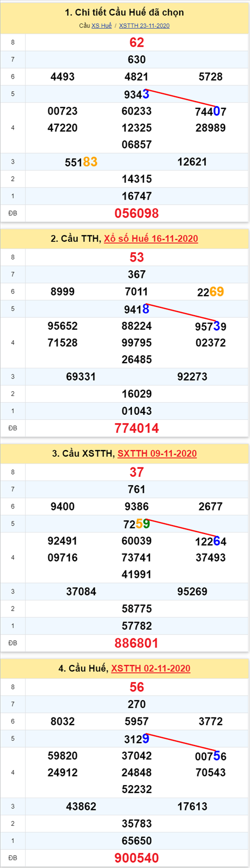Click the number 73741

tap(136, 557)
